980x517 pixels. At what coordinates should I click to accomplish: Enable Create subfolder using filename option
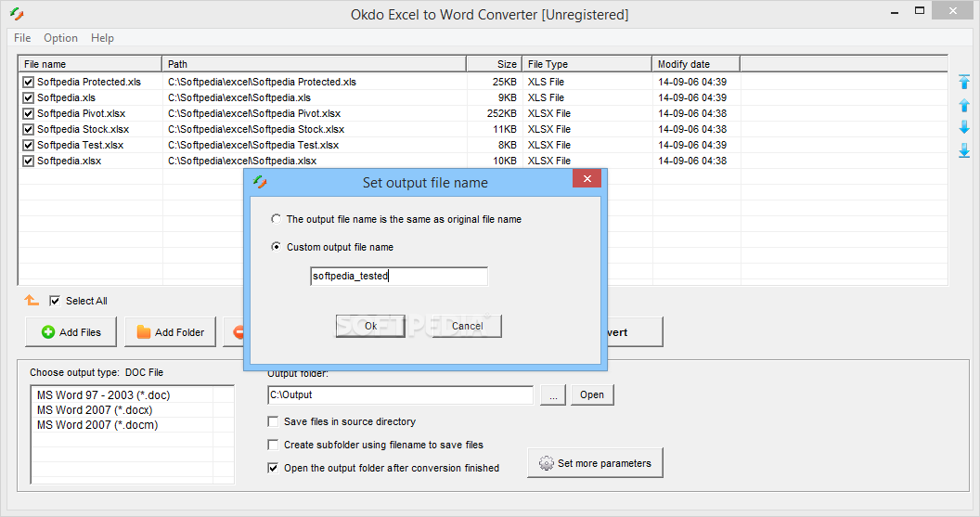(x=273, y=445)
